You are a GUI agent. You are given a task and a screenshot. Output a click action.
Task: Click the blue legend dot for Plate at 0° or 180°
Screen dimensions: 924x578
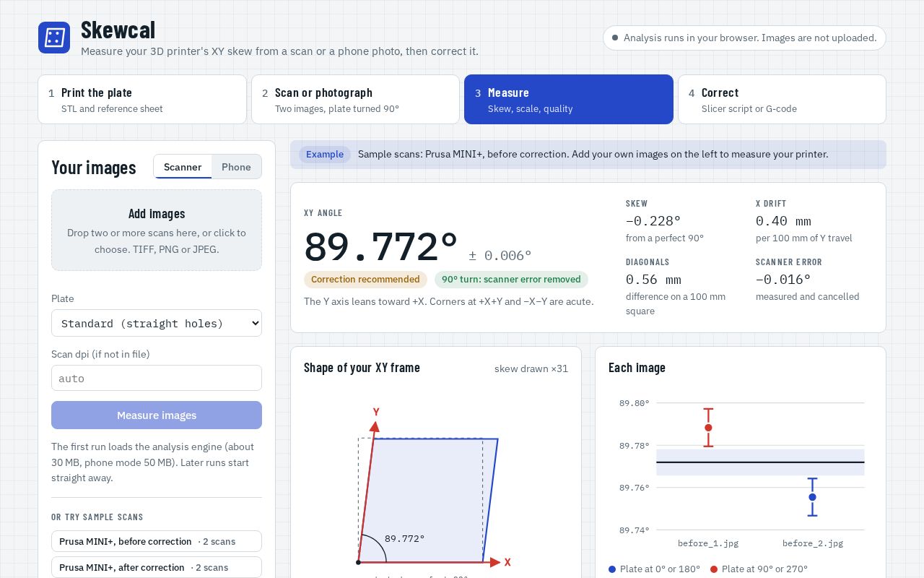[612, 569]
